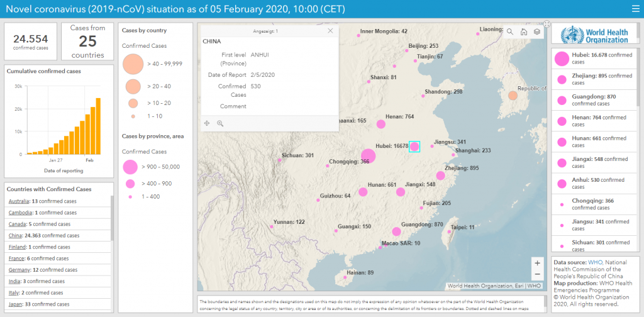Select Anhui row in province list
This screenshot has width=644, height=317.
pyautogui.click(x=594, y=184)
